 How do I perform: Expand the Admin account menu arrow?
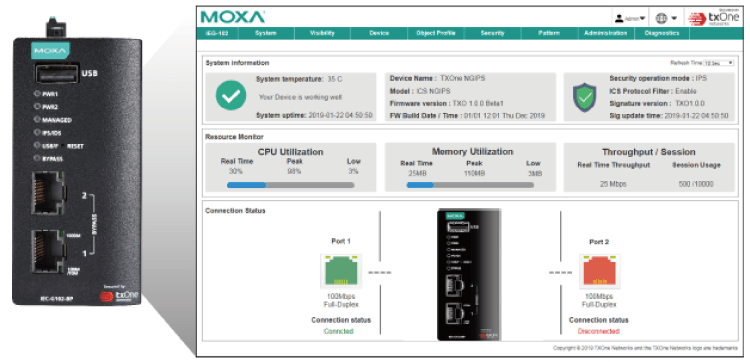point(642,19)
